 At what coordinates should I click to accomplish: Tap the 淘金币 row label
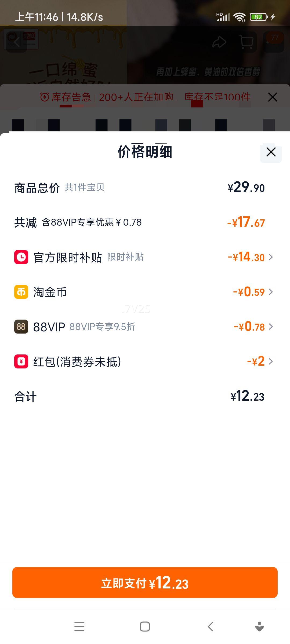click(x=50, y=292)
